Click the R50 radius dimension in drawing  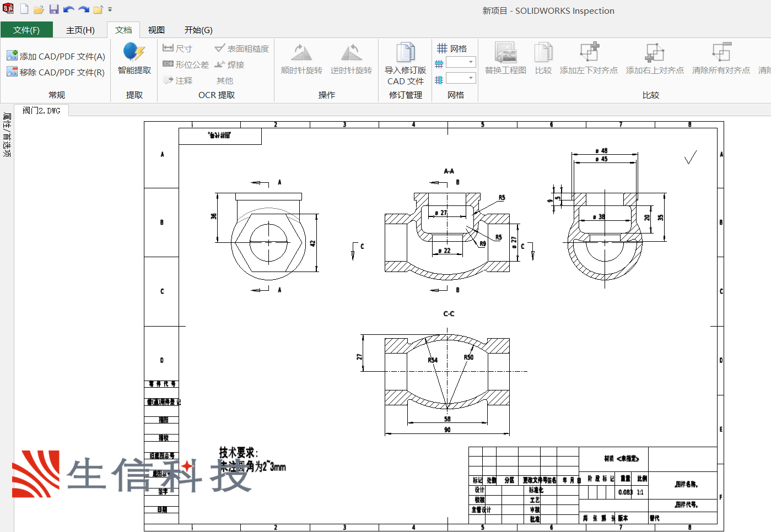click(x=468, y=357)
